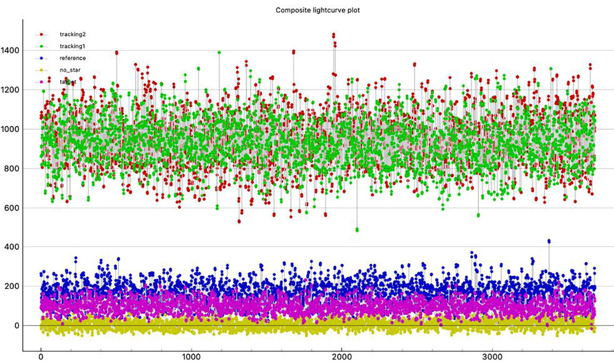Image resolution: width=614 pixels, height=364 pixels.
Task: Click the green tracking1 legend marker
Action: pyautogui.click(x=42, y=46)
